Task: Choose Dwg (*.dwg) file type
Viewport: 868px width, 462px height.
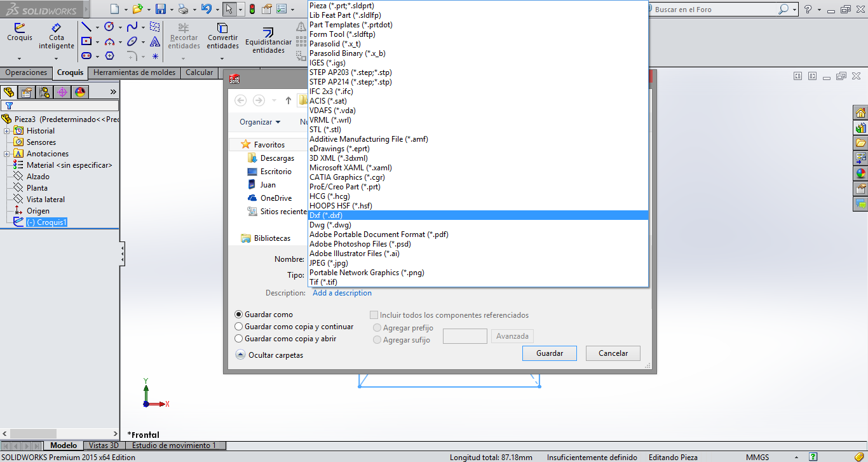Action: point(478,225)
